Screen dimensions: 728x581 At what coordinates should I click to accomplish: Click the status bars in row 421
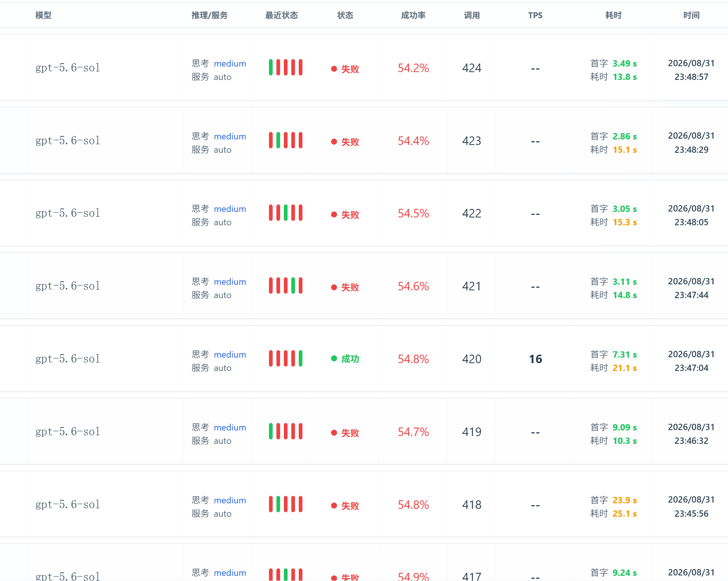point(286,285)
